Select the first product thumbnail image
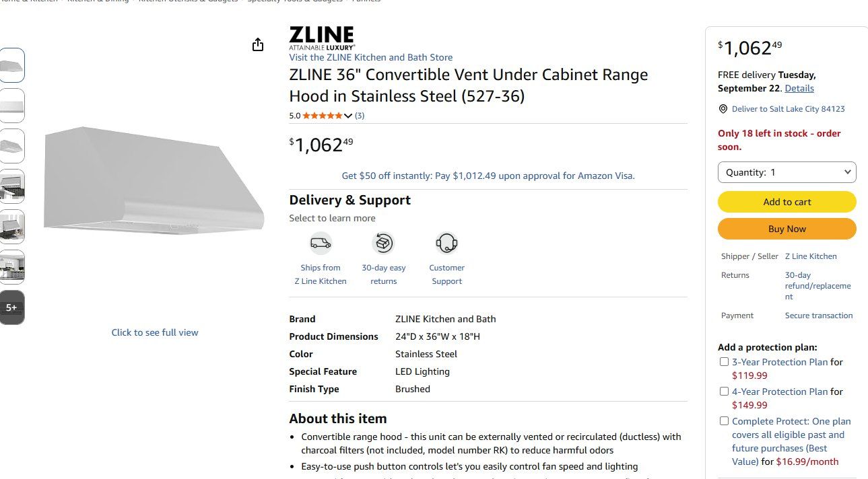Viewport: 868px width, 479px height. point(12,65)
